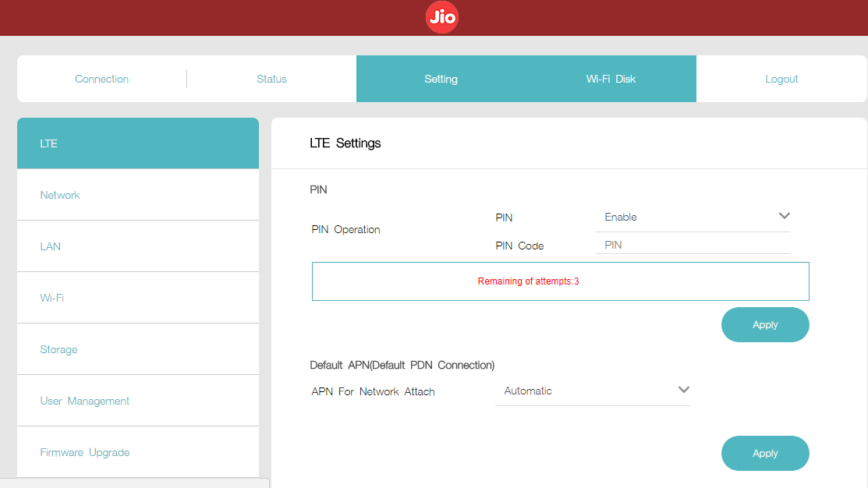
Task: Open Storage settings in sidebar
Action: coord(138,349)
